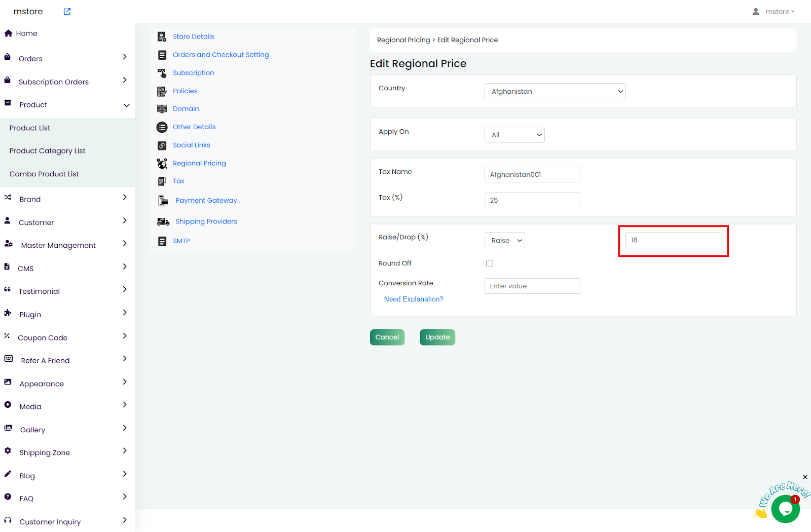Viewport: 811px width, 532px height.
Task: Open Product Category List menu item
Action: click(47, 151)
